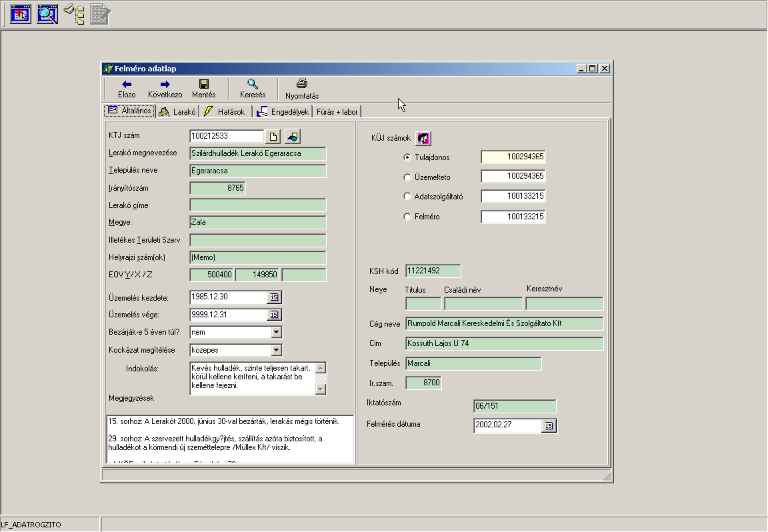Click the first main toolbar window icon

(x=21, y=14)
